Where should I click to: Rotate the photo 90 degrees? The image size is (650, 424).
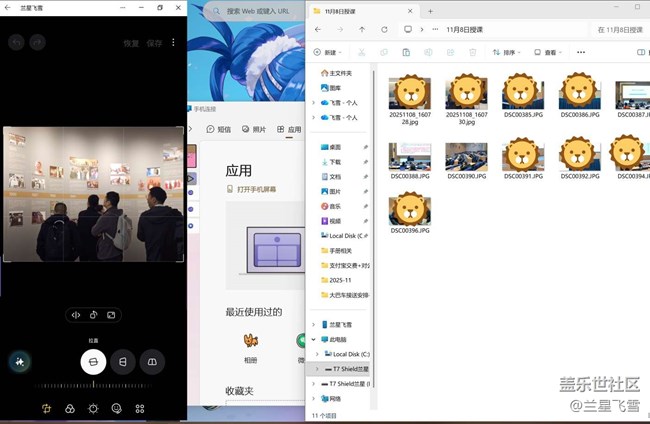93,315
